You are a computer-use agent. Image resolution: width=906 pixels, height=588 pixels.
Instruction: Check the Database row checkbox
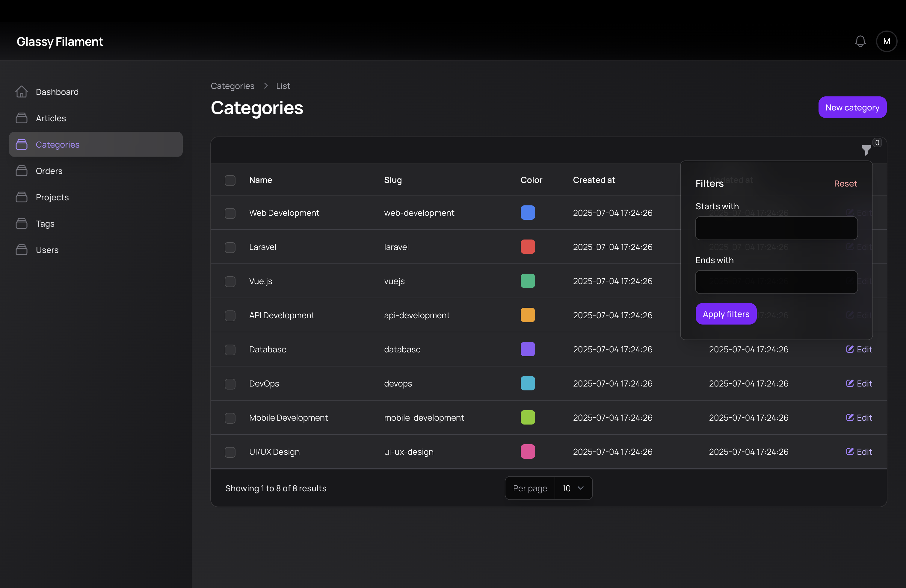230,350
